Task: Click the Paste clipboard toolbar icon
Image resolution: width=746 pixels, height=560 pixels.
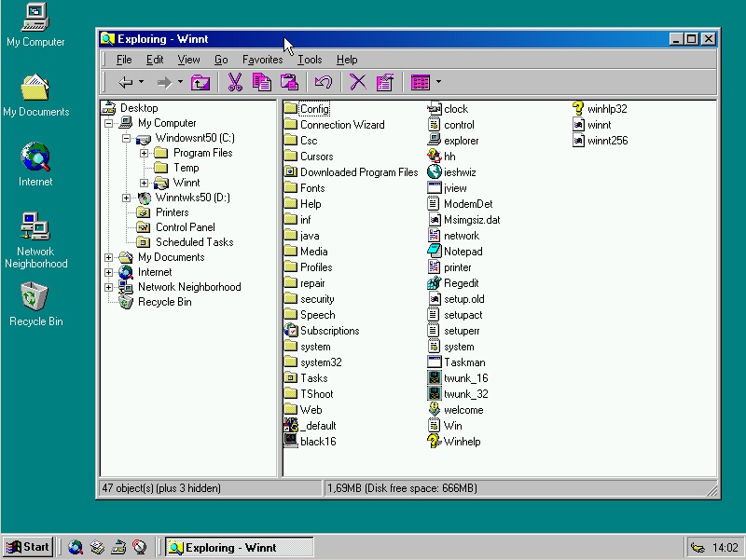Action: click(x=289, y=82)
